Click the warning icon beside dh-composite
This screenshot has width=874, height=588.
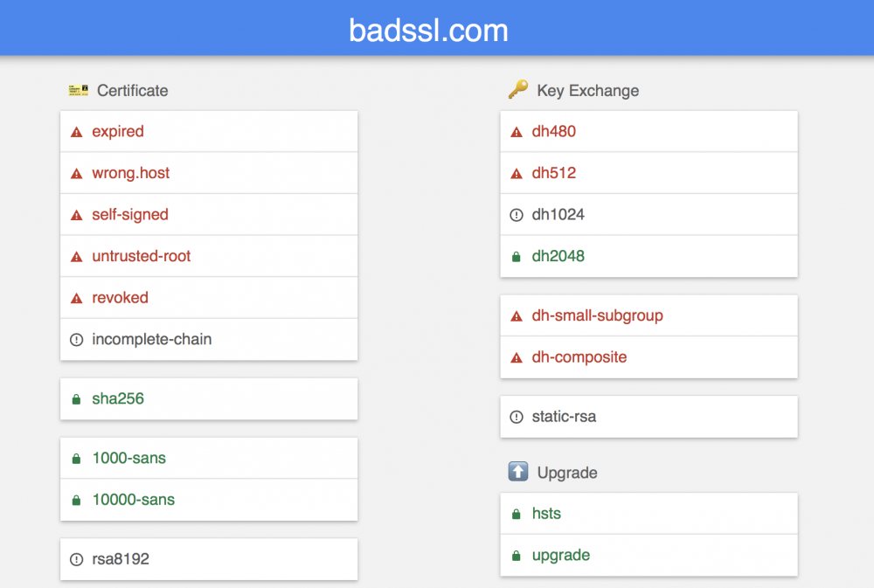(x=517, y=357)
